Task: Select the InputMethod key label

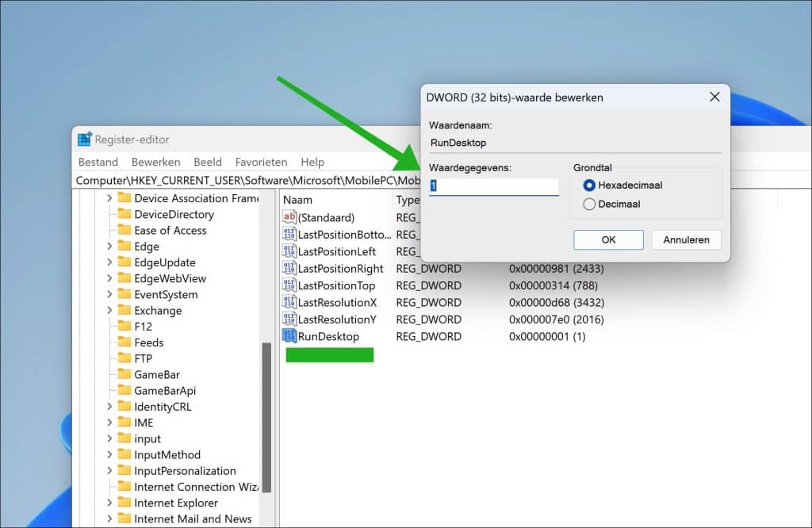Action: click(167, 454)
